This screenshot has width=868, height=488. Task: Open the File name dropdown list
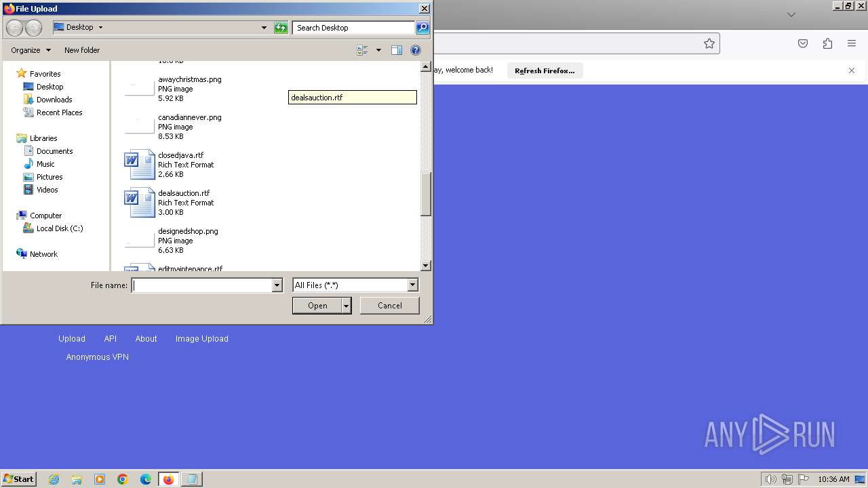[x=277, y=285]
